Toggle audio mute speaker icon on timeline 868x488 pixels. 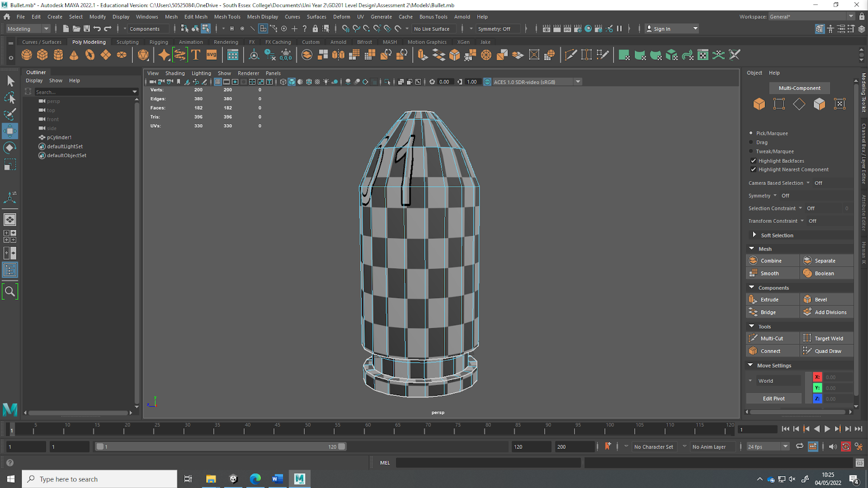pyautogui.click(x=832, y=447)
